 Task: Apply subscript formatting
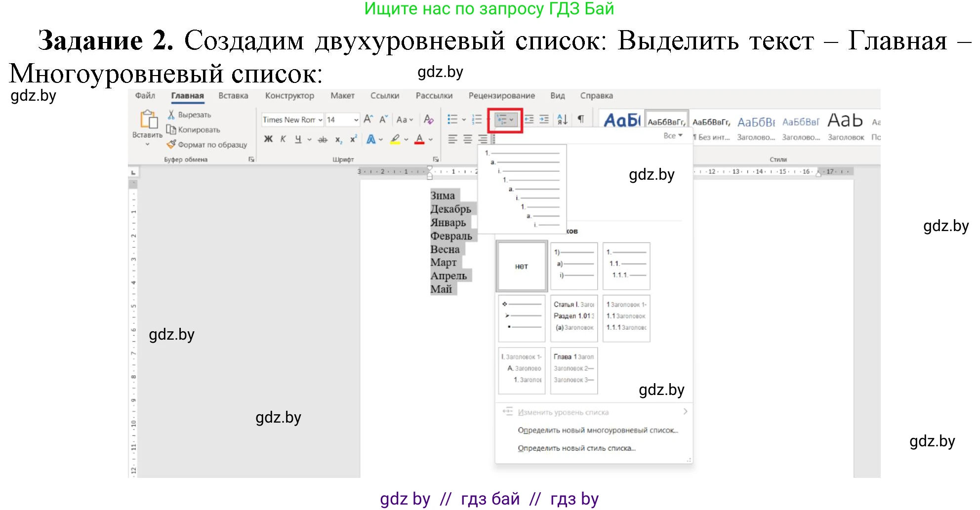click(x=337, y=140)
